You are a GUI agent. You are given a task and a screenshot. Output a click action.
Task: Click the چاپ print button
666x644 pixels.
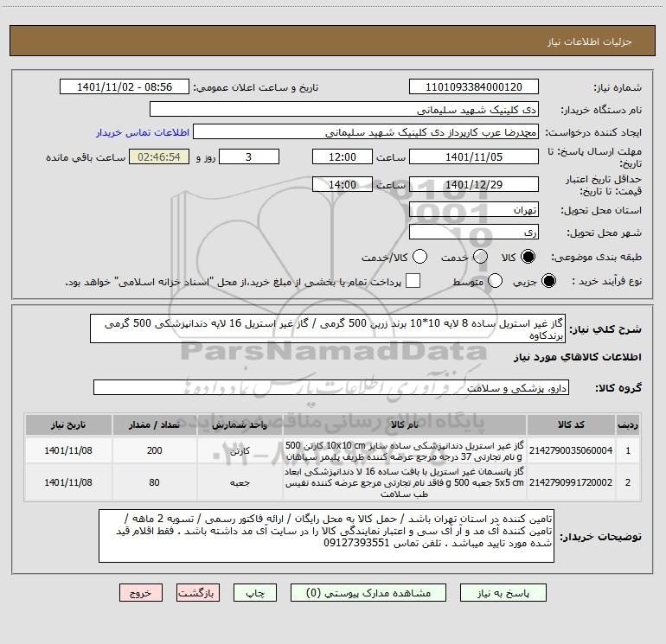pos(255,593)
